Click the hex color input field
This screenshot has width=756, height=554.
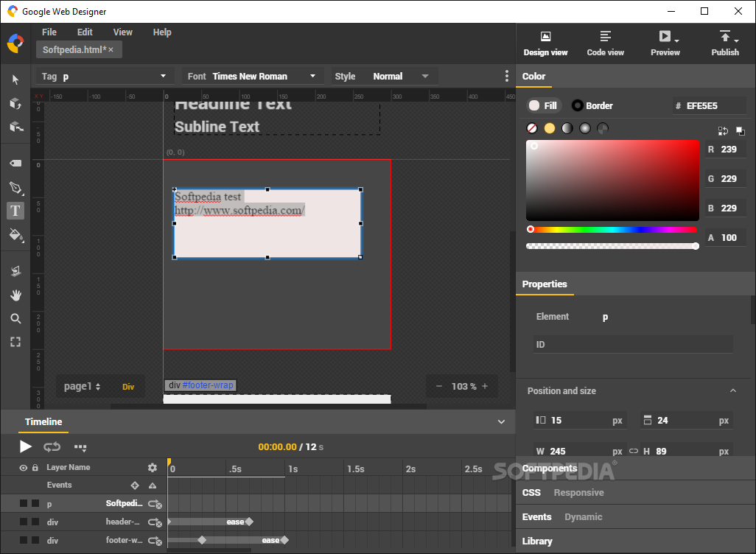[x=710, y=105]
